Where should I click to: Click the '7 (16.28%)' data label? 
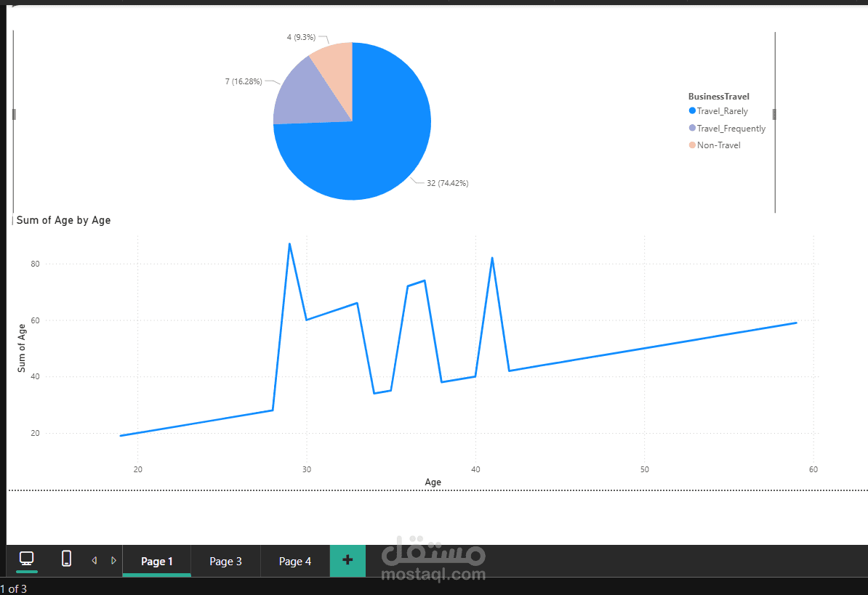pos(244,81)
